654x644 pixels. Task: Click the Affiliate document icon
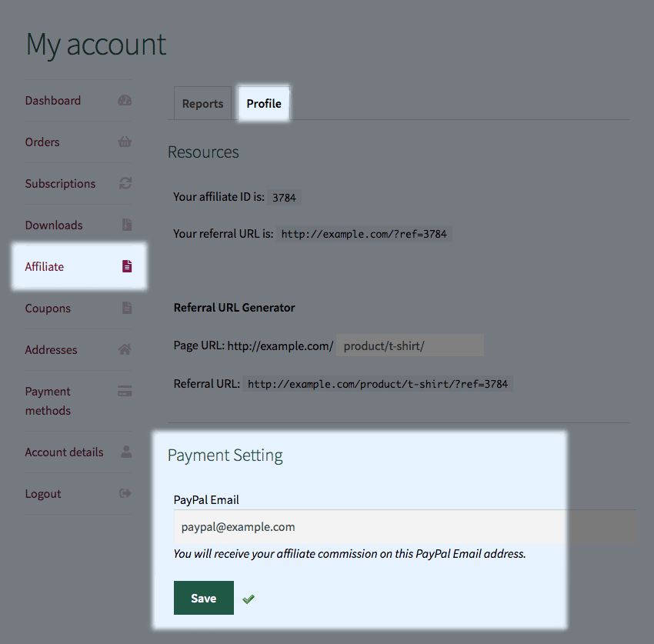coord(127,266)
